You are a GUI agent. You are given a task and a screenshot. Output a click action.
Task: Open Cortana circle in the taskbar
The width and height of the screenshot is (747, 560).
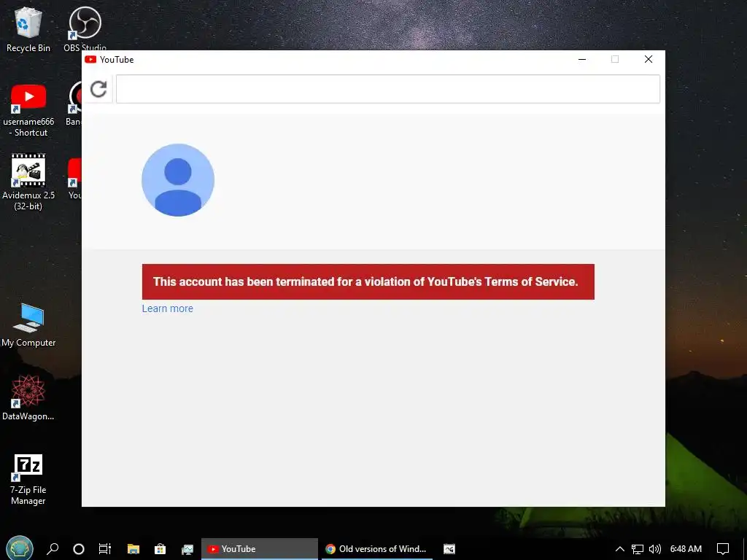[79, 549]
